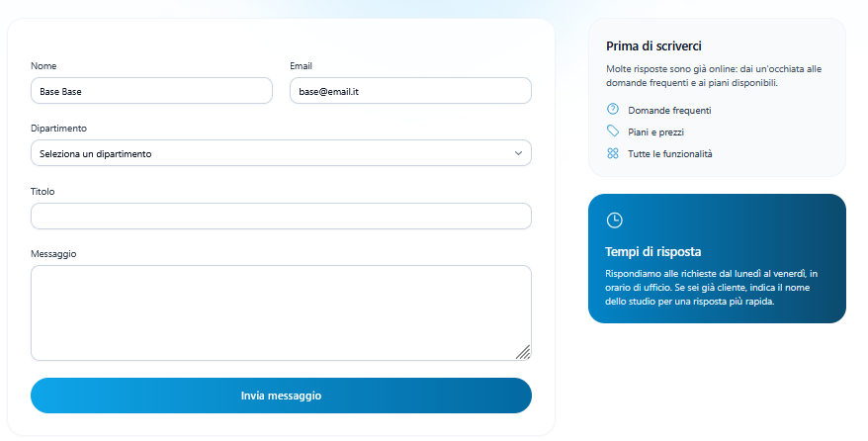Click the clock icon in Tempi di risposta card
The width and height of the screenshot is (868, 441).
click(x=615, y=220)
